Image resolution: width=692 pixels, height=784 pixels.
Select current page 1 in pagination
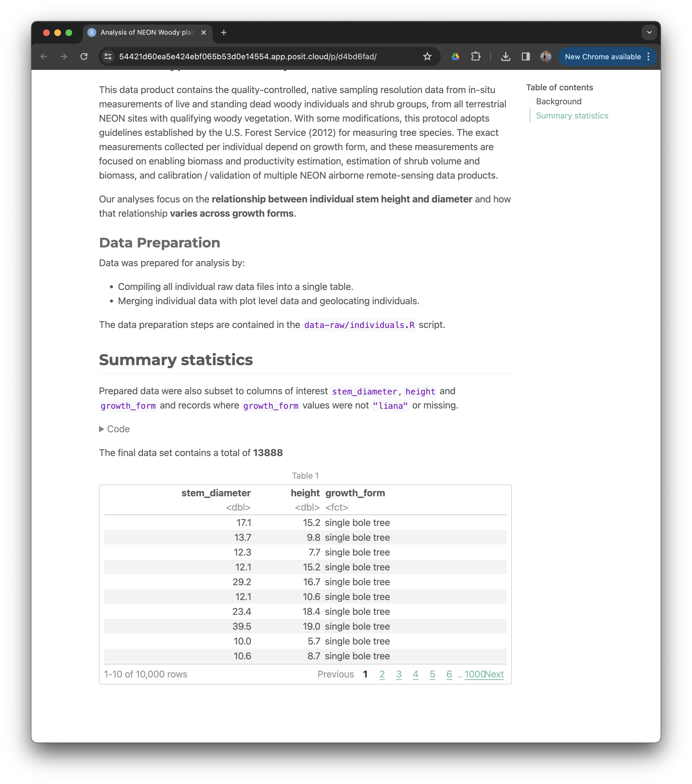[365, 674]
